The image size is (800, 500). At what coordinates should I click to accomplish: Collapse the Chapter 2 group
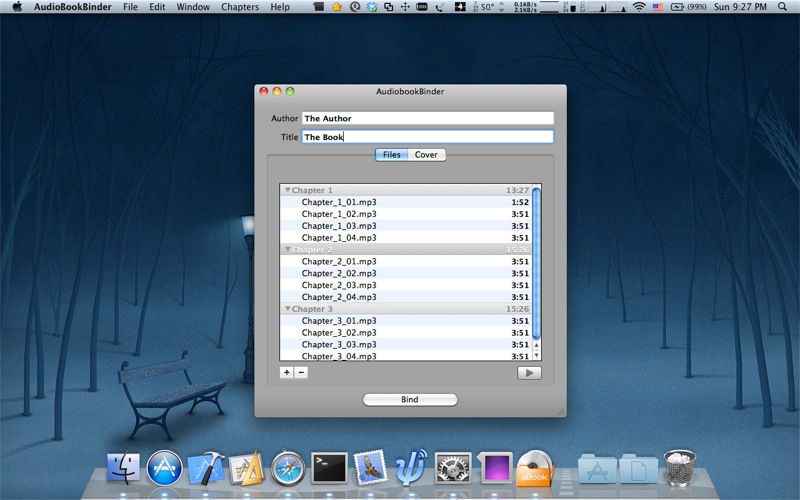click(288, 249)
